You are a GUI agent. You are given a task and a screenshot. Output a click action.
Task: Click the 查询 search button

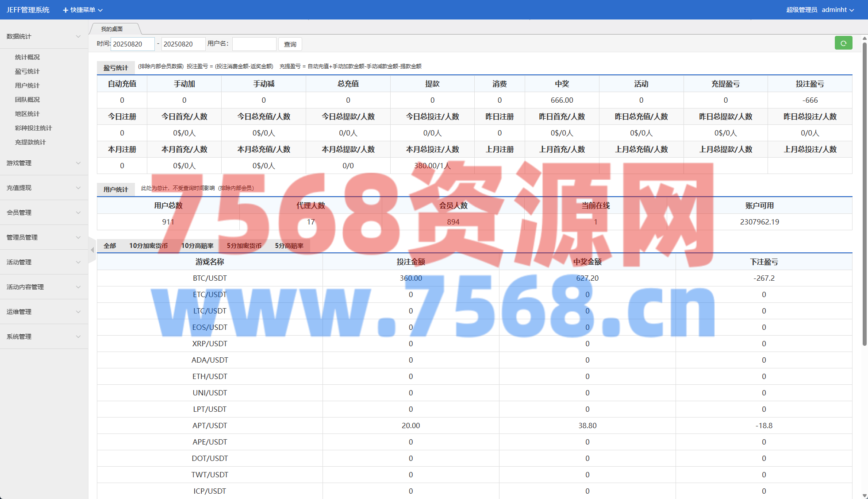pos(290,44)
